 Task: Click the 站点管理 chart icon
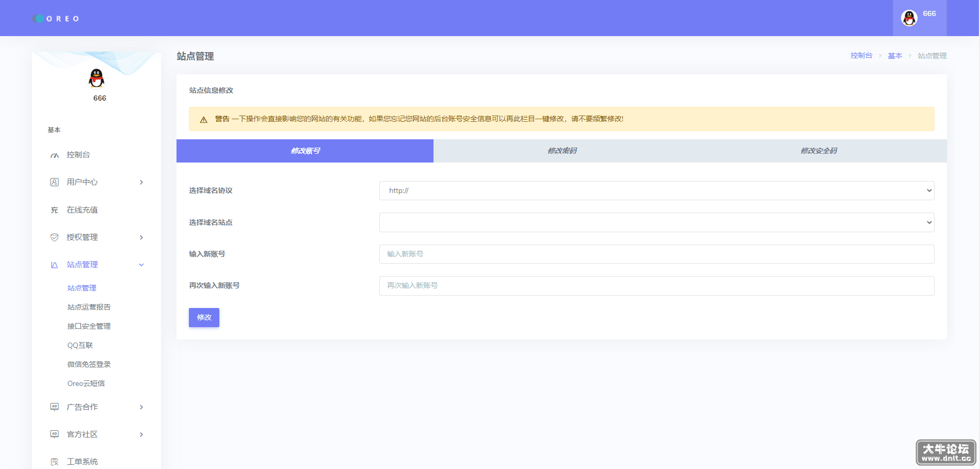[54, 265]
